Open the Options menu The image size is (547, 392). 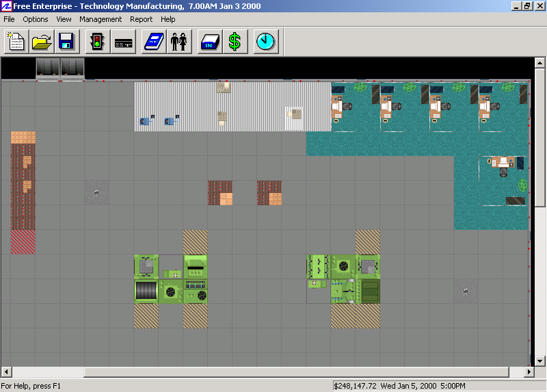36,19
